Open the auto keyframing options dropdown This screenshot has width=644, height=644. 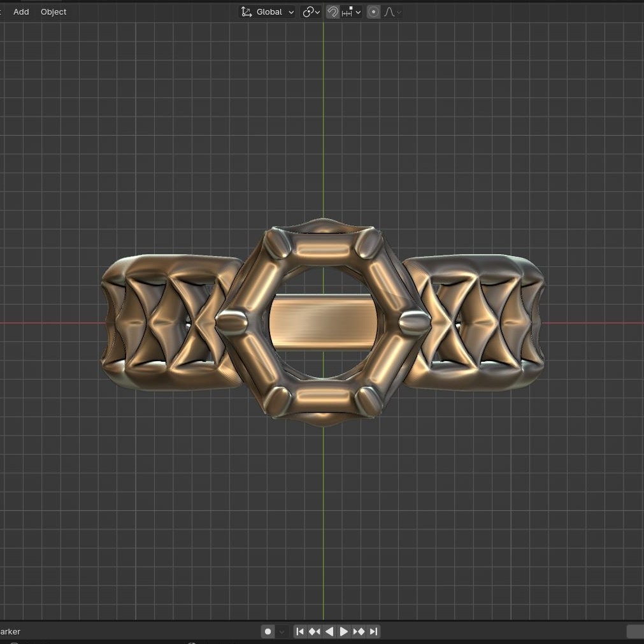pos(282,631)
